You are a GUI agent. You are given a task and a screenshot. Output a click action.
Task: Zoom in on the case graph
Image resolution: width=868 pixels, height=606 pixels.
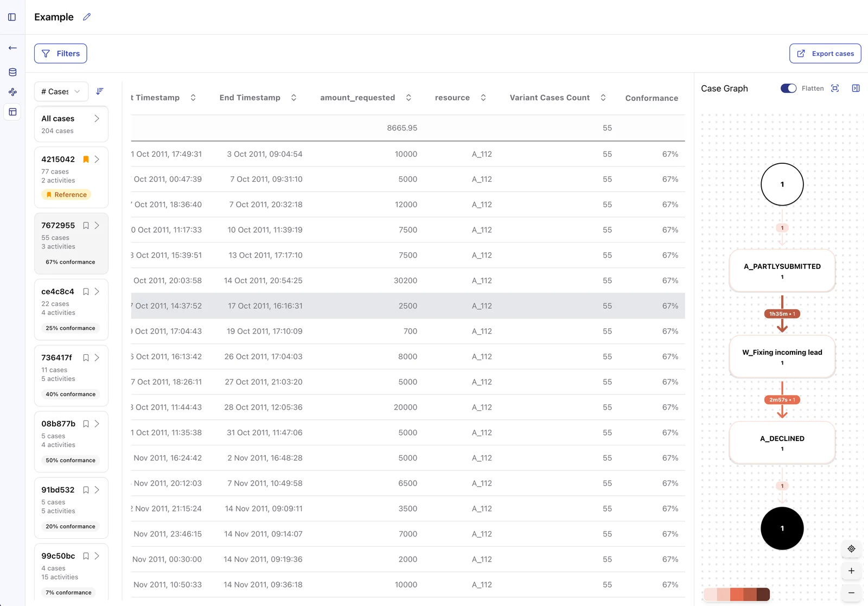pos(851,571)
